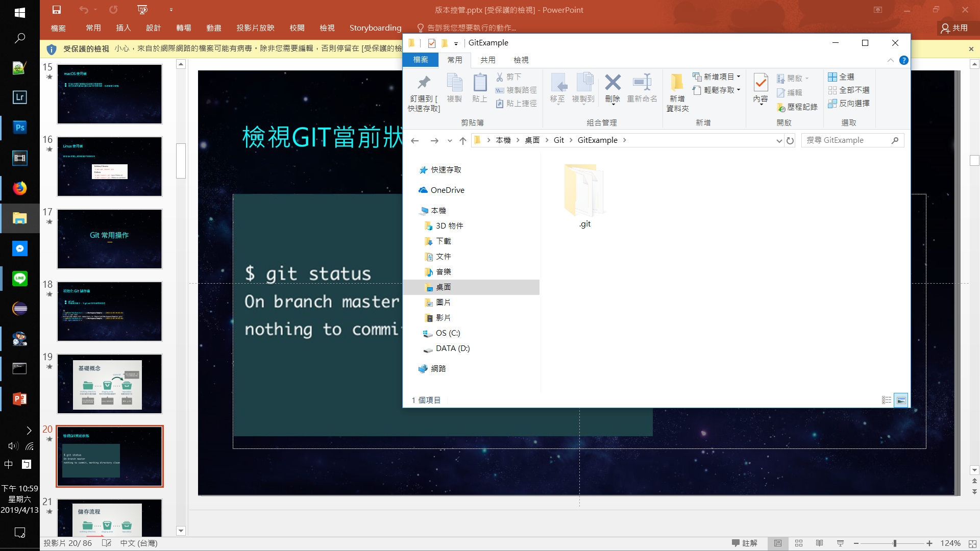The image size is (980, 551).
Task: Click Select All (全選) icon in ribbon
Action: point(832,77)
